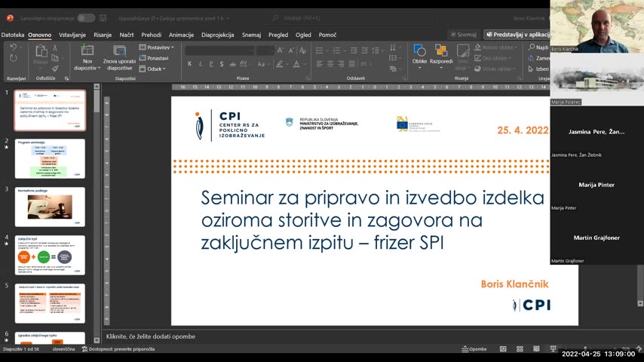
Task: Expand the Odsek section dropdown
Action: (x=155, y=69)
